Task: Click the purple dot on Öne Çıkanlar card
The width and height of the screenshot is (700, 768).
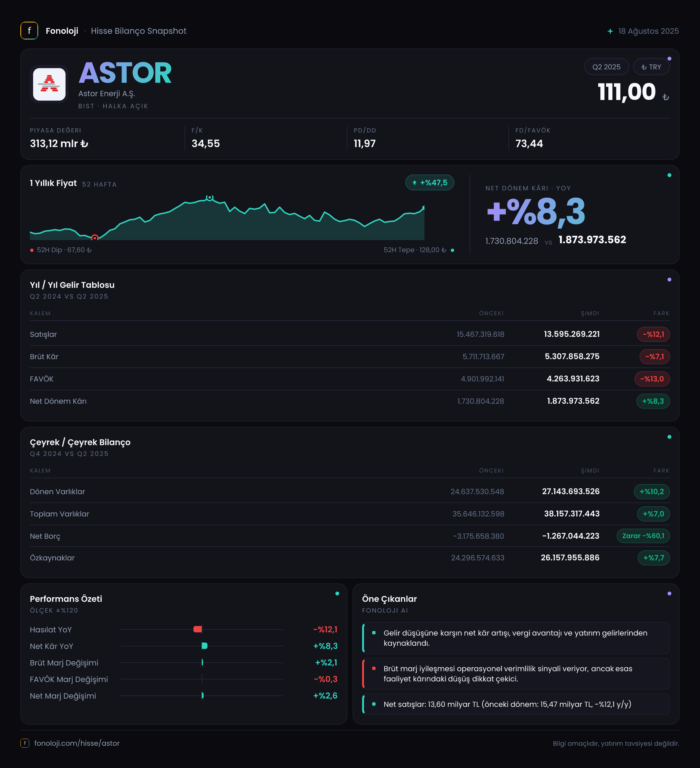Action: 669,594
